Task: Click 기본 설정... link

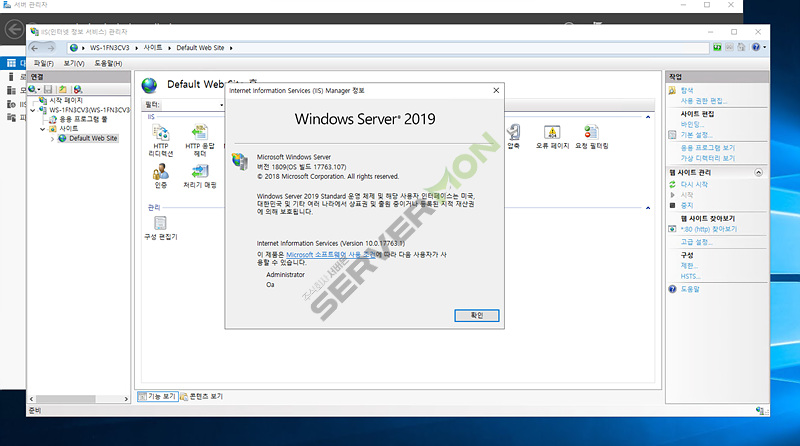Action: [x=696, y=135]
